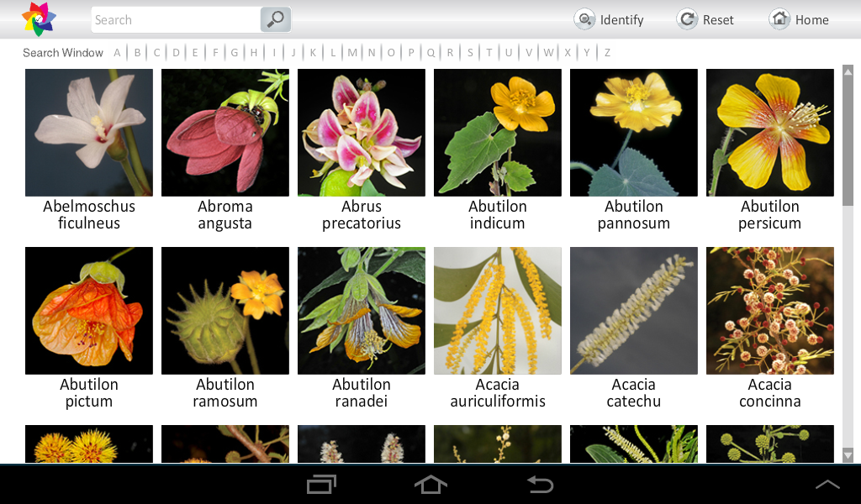This screenshot has height=504, width=861.
Task: Focus the Search text field
Action: pyautogui.click(x=176, y=20)
